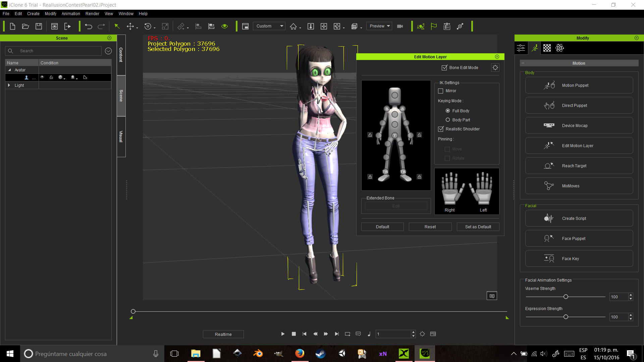Open the Scene search options dropdown
Screen dimensions: 644x362
click(x=108, y=51)
